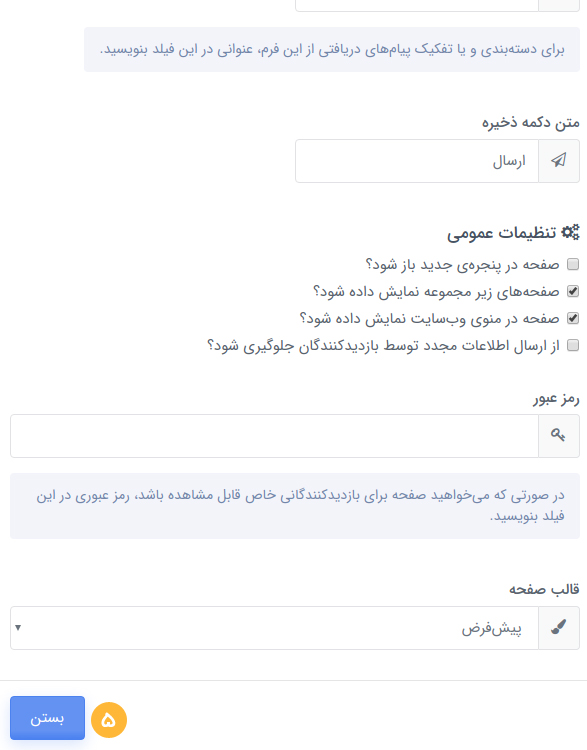
Task: Click the قالب صفحه field label
Action: click(544, 589)
